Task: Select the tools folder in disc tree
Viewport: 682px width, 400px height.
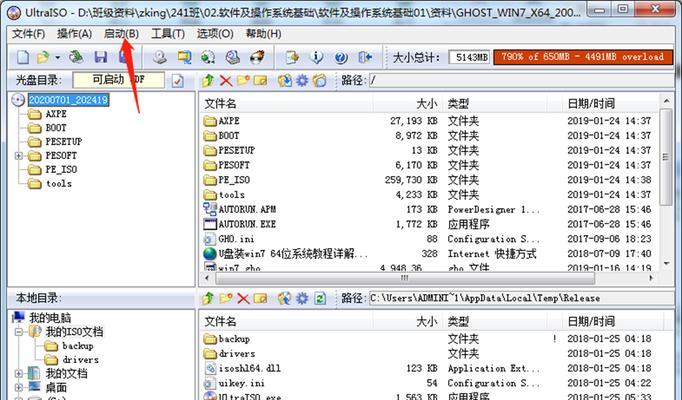Action: [59, 183]
